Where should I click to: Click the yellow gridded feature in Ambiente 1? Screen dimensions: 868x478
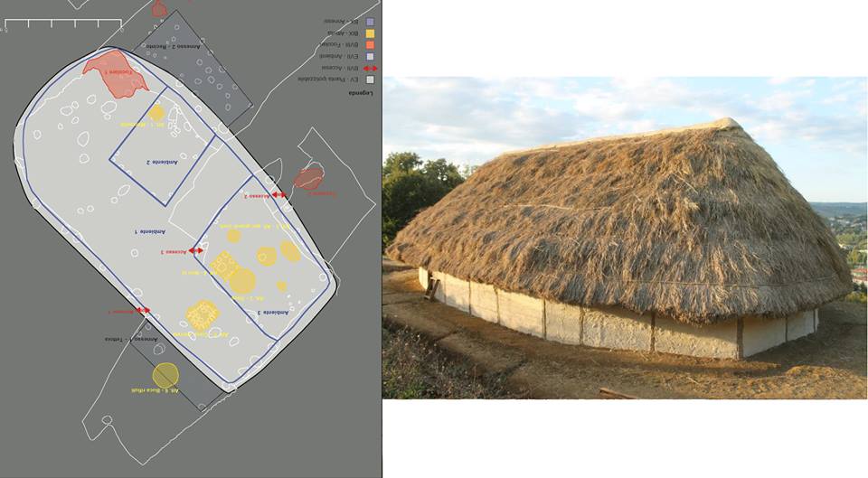tap(202, 316)
